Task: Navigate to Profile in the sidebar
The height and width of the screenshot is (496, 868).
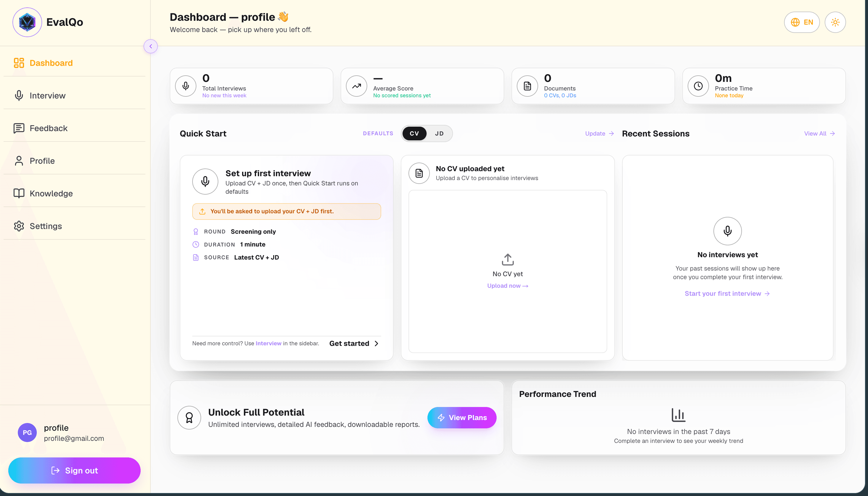Action: pyautogui.click(x=74, y=161)
